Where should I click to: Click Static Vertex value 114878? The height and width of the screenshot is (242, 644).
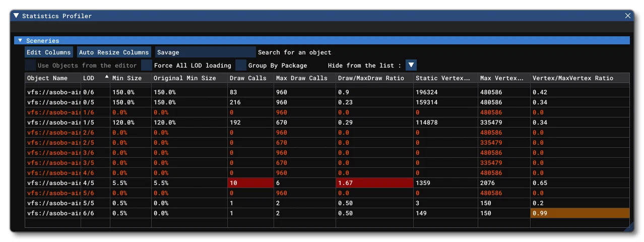426,123
